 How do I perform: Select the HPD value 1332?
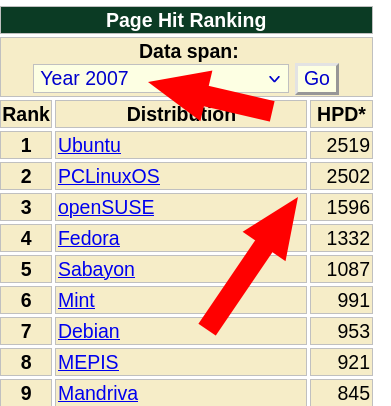[x=348, y=238]
